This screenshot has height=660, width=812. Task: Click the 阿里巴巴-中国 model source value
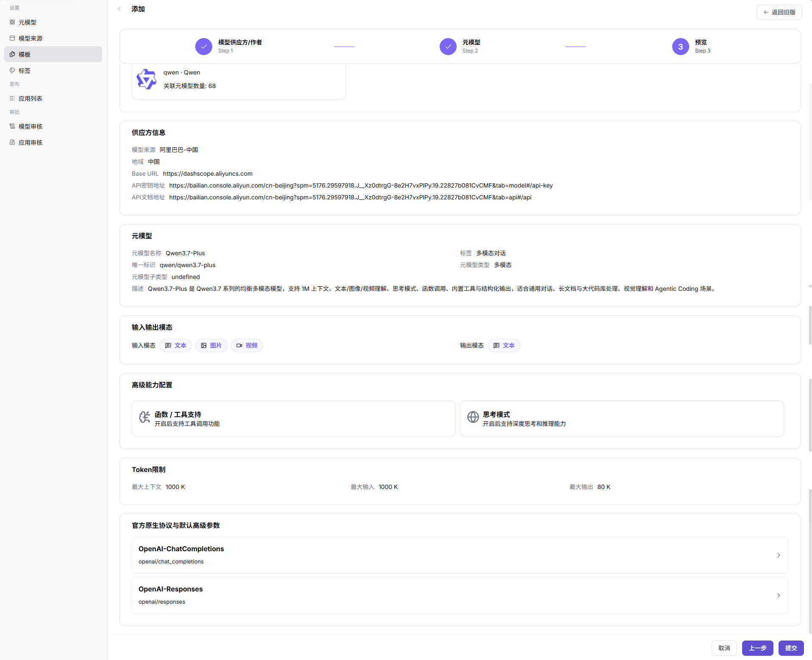click(x=179, y=150)
